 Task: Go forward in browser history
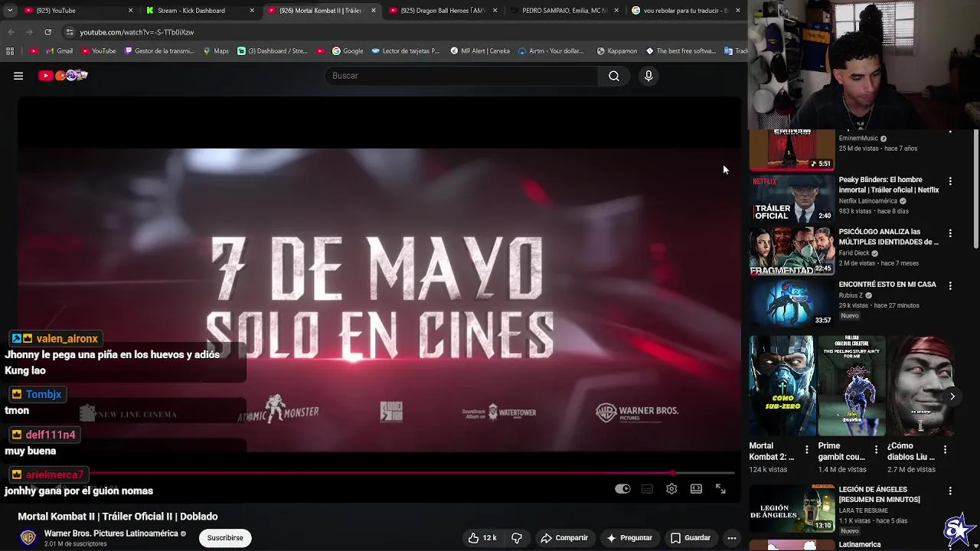(x=29, y=32)
